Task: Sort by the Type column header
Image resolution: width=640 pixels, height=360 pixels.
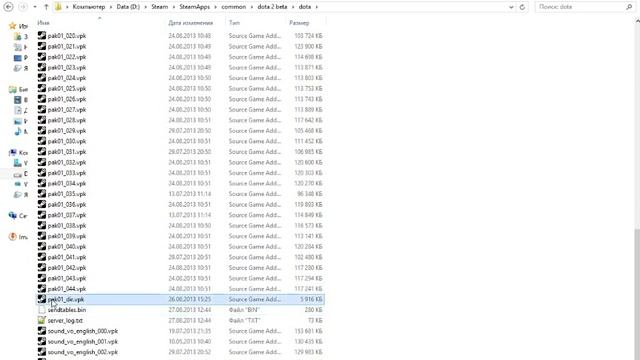Action: click(235, 23)
